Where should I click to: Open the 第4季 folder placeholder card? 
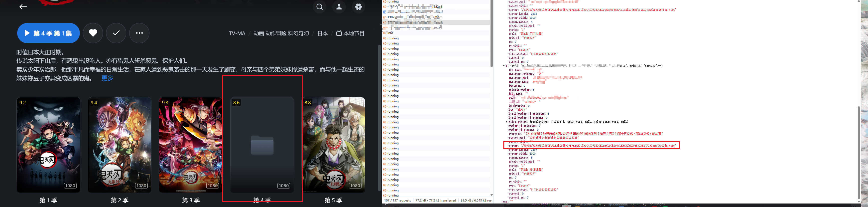coord(262,145)
